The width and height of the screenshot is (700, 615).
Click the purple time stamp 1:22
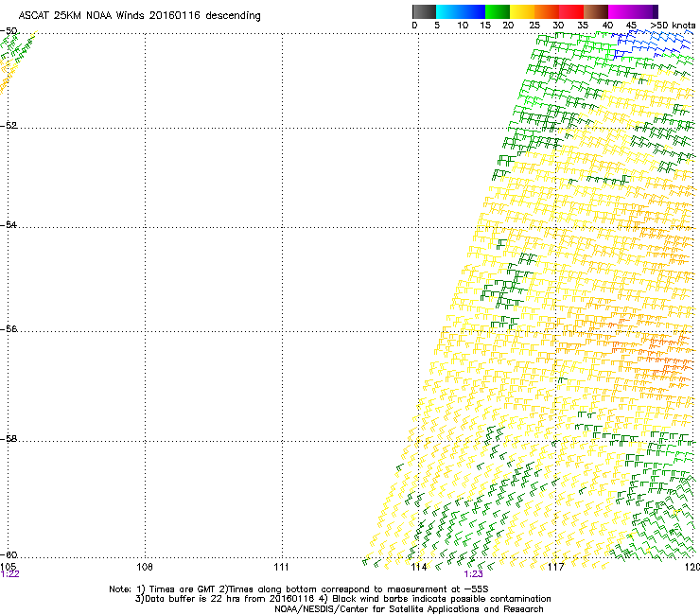coord(9,574)
